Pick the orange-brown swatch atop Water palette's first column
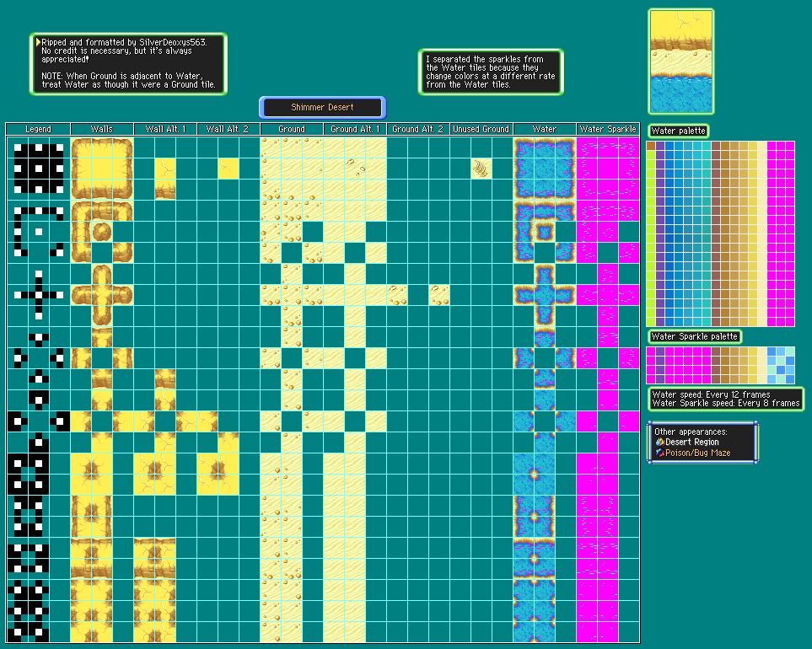This screenshot has width=812, height=649. (x=651, y=146)
